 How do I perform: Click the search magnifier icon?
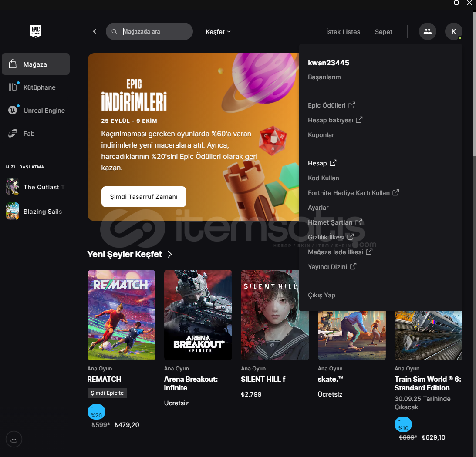click(114, 31)
